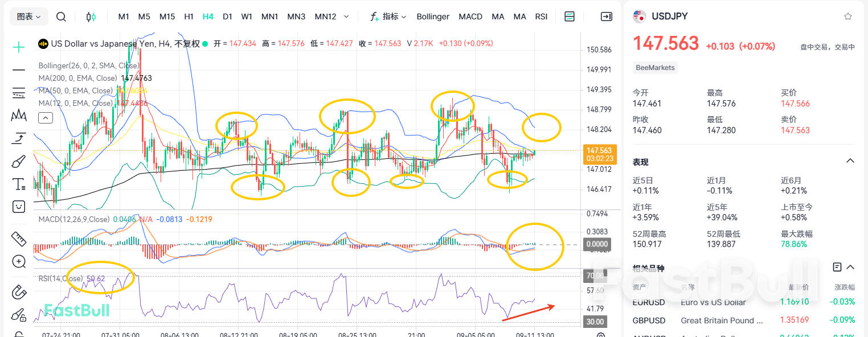Viewport: 868px width, 337px height.
Task: Click the MA shortcut next to RSI
Action: pyautogui.click(x=519, y=17)
